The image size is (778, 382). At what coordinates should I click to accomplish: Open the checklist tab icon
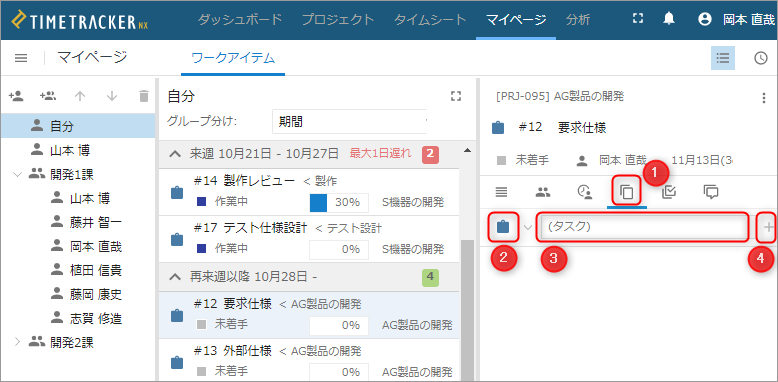click(x=669, y=191)
